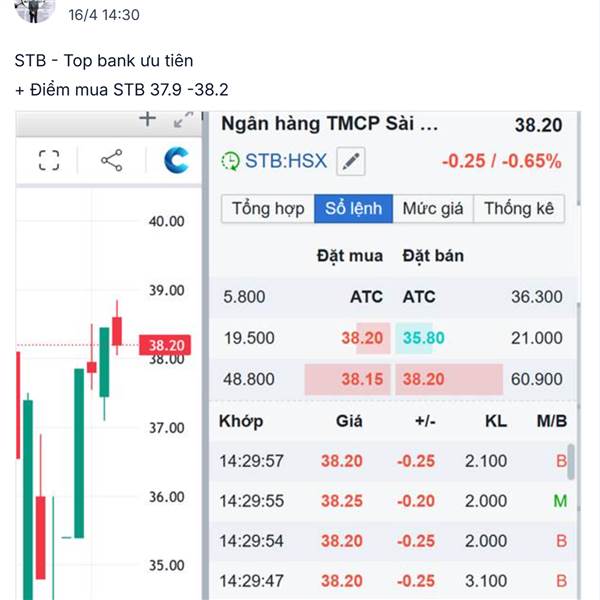
Task: Click the share icon above the chart
Action: tap(112, 160)
